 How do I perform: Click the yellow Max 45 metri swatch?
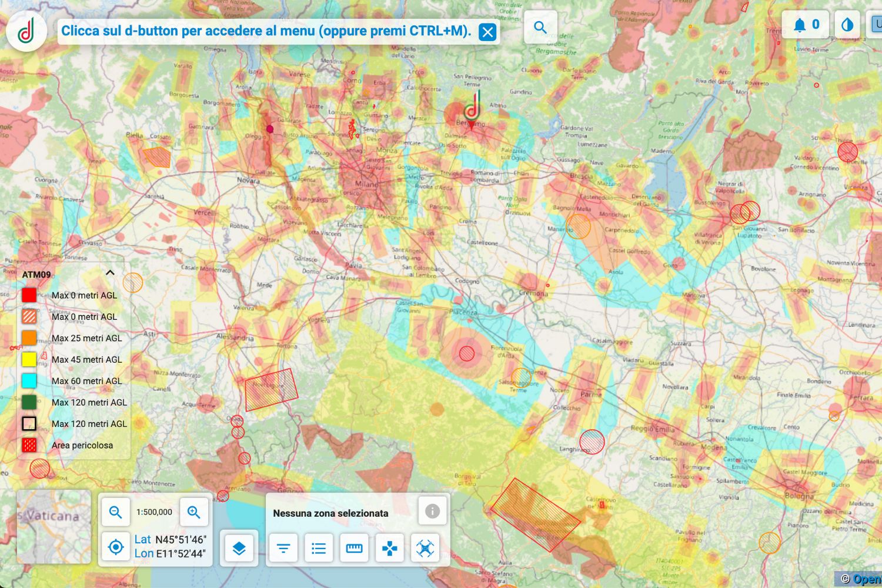tap(29, 359)
